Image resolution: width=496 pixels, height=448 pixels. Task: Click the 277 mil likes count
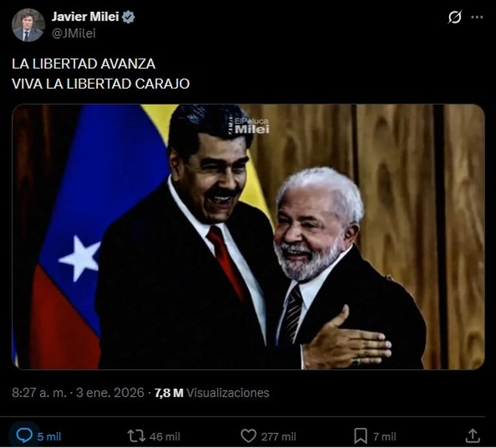coord(278,436)
